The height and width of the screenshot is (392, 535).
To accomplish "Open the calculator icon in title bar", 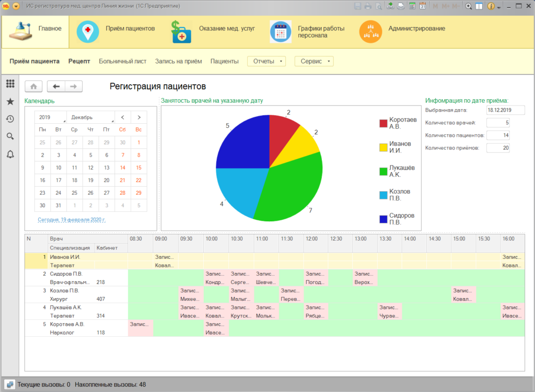I will tap(412, 6).
